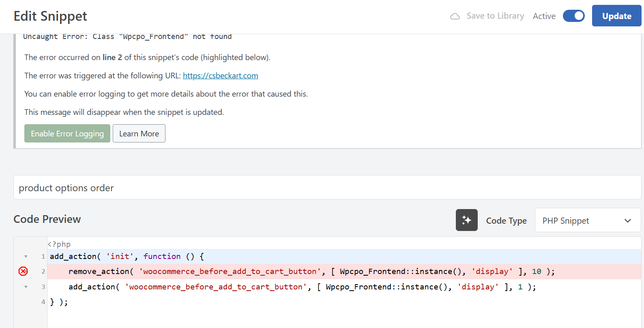Click the remove_action code on line 2
644x328 pixels.
tap(311, 272)
